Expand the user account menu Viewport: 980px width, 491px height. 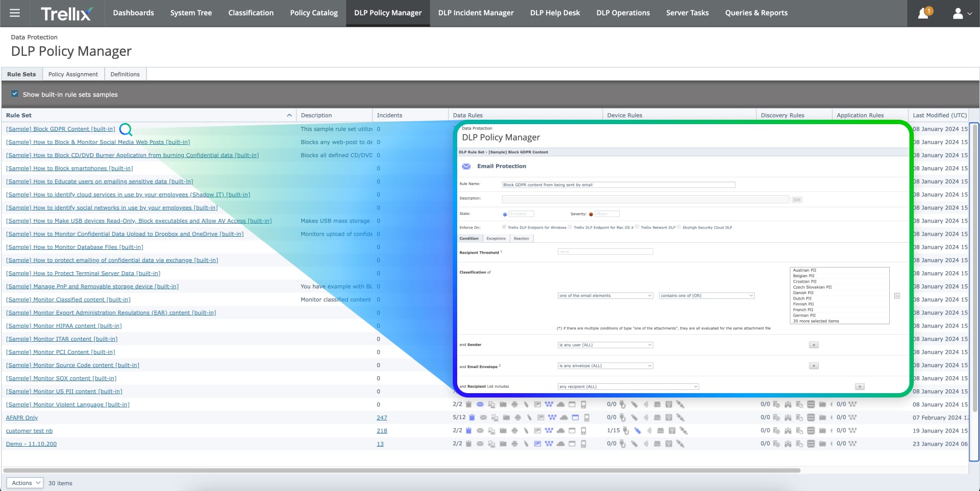point(962,13)
